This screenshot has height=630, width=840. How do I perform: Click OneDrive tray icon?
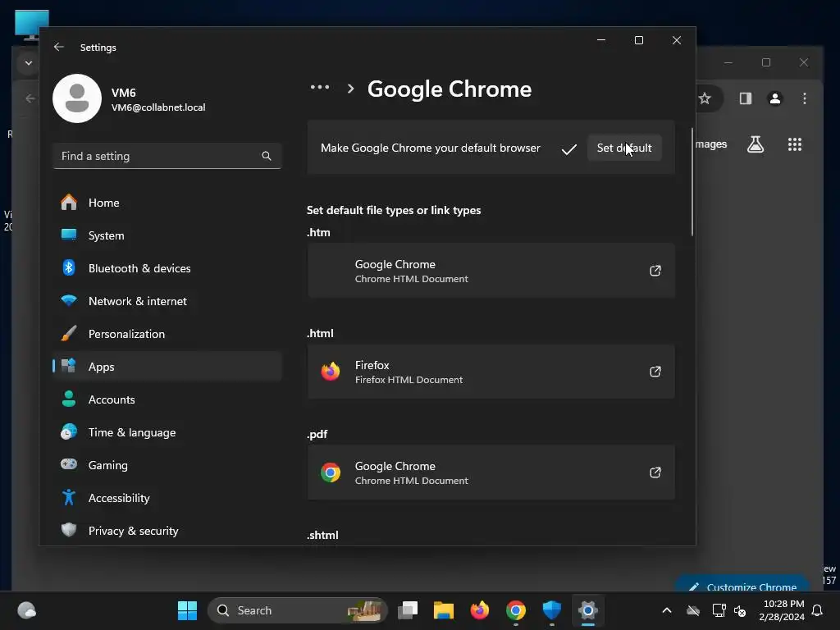[x=693, y=610]
